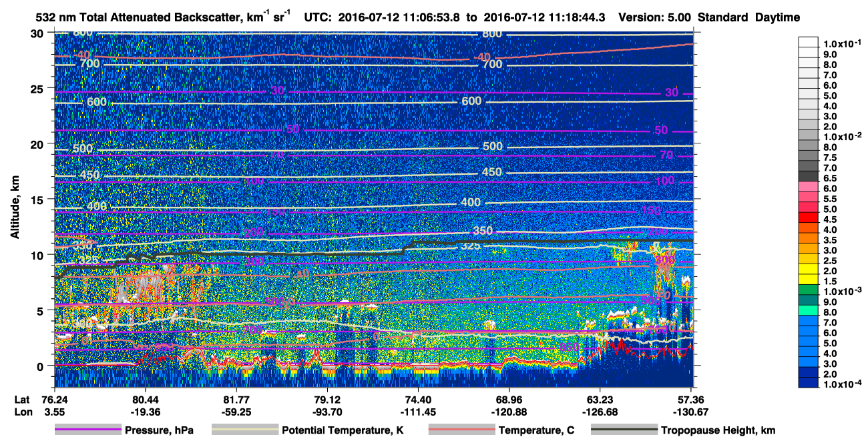Click latitude value 63.23

pyautogui.click(x=600, y=400)
